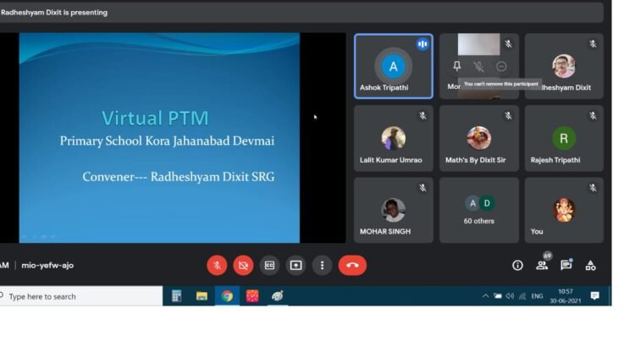This screenshot has height=364, width=635.
Task: Click the remove participant minus icon
Action: [501, 66]
